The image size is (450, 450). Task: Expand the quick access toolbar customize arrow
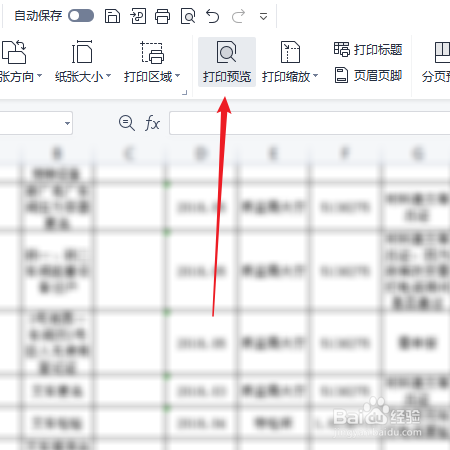point(263,16)
